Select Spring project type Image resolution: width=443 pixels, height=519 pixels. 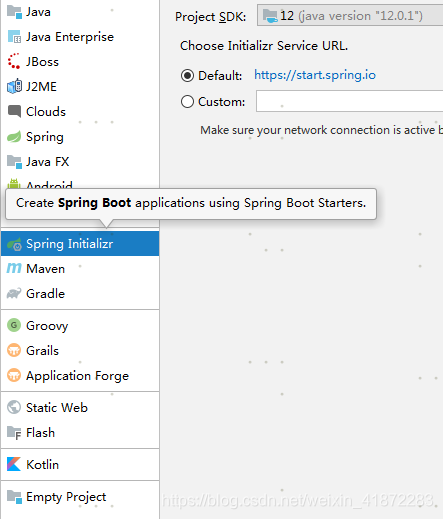[x=80, y=137]
